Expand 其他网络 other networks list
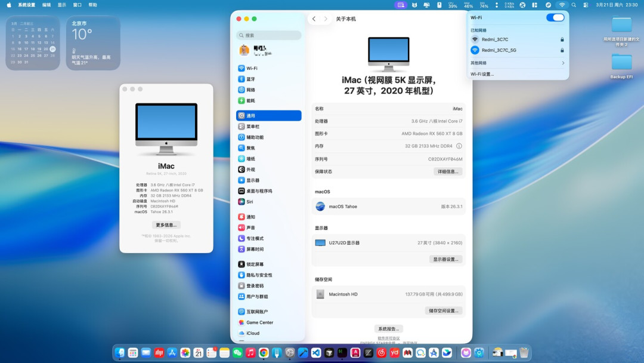 tap(518, 63)
